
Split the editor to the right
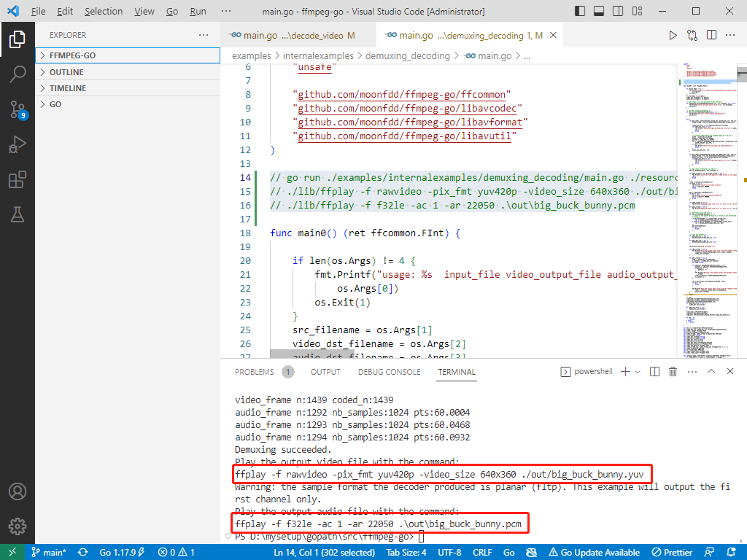[x=711, y=34]
